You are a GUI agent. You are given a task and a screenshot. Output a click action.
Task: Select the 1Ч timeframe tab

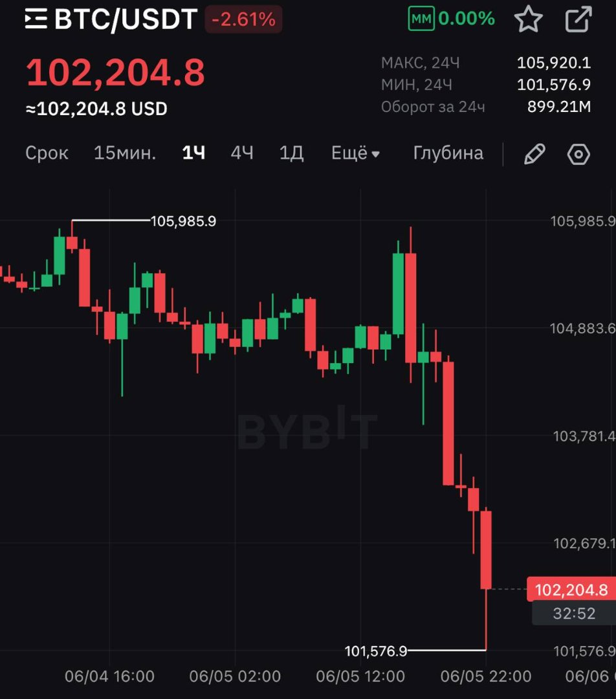tap(193, 153)
